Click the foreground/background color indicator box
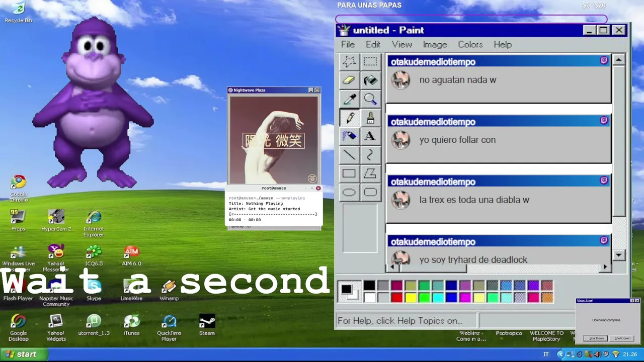 coord(349,292)
